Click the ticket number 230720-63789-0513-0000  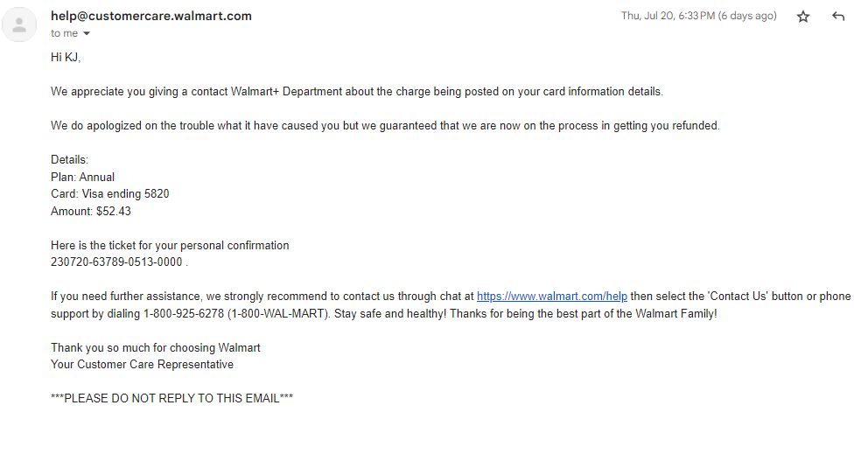pos(116,262)
